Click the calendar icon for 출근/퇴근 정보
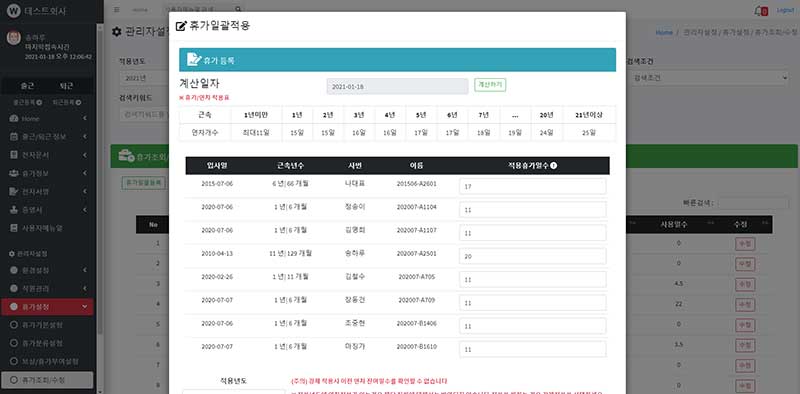Image resolution: width=800 pixels, height=394 pixels. point(14,137)
